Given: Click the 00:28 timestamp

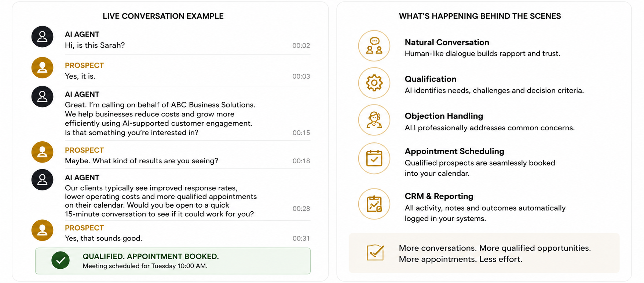Looking at the screenshot, I should pyautogui.click(x=301, y=208).
